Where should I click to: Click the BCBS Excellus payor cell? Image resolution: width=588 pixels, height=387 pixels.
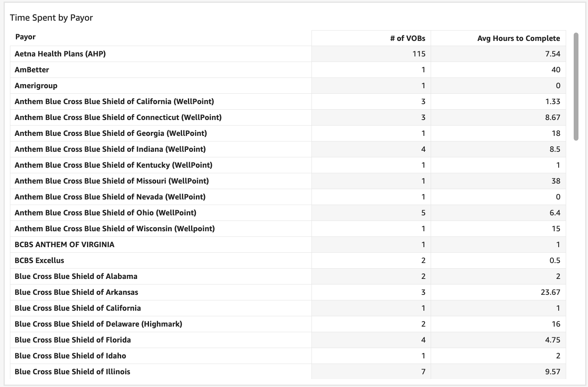[39, 260]
